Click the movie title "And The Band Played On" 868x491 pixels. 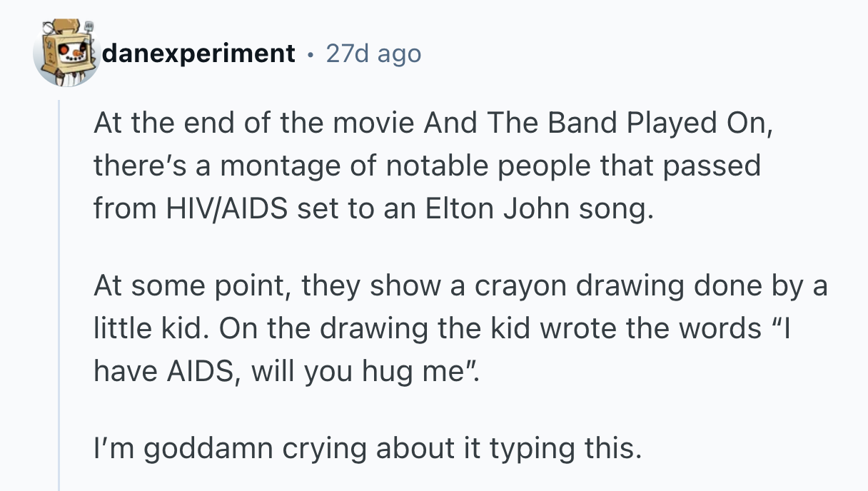click(x=597, y=124)
